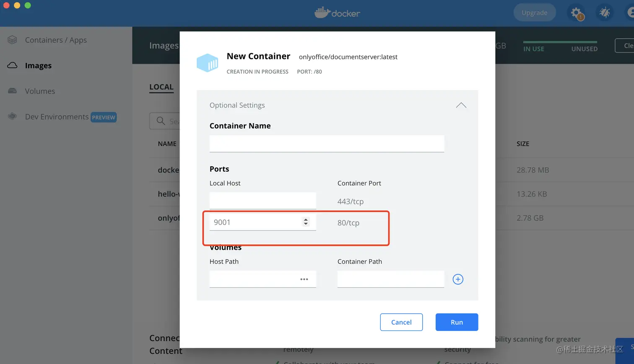Click the Dev Environments sidebar icon
The width and height of the screenshot is (634, 364).
click(x=13, y=116)
